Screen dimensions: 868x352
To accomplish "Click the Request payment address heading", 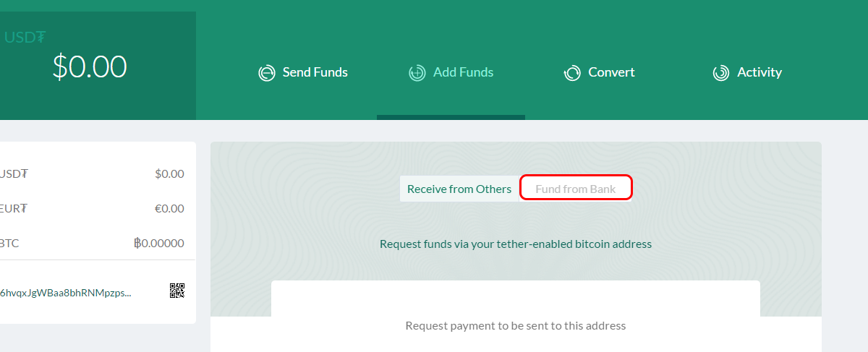I will coord(515,325).
